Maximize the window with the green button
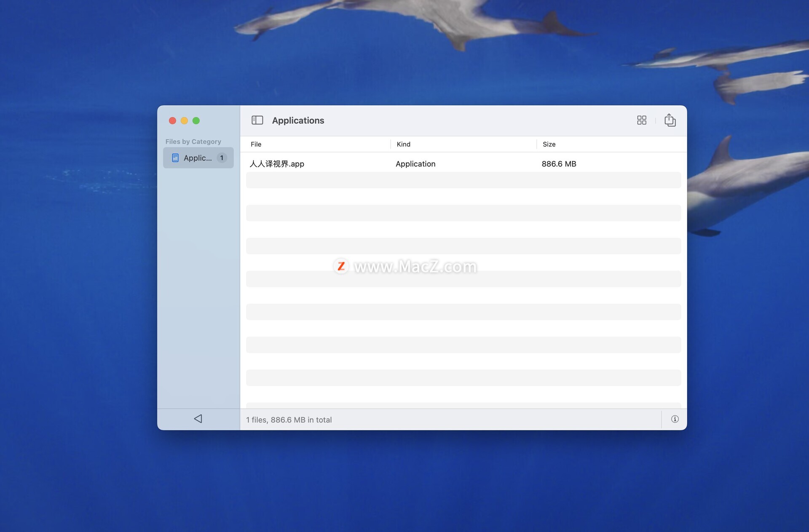This screenshot has height=532, width=809. click(196, 120)
